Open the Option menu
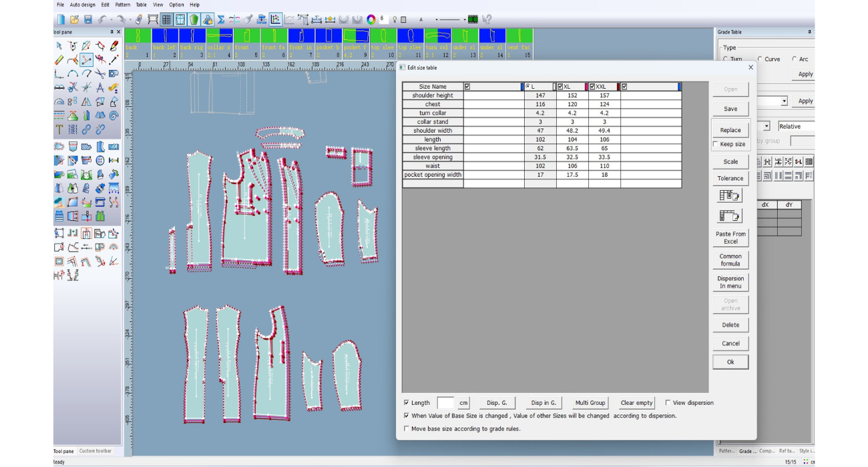 click(x=176, y=5)
